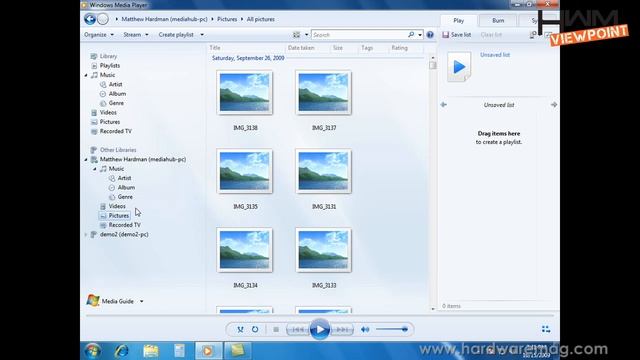The image size is (640, 360).
Task: Collapse Matthew Hardman (mediahub-pc) library
Action: point(86,160)
